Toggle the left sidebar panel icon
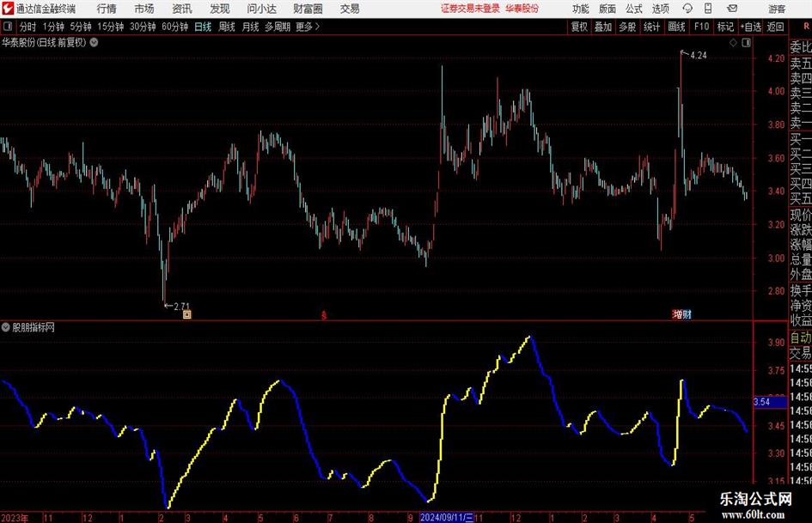The height and width of the screenshot is (523, 812). point(8,27)
